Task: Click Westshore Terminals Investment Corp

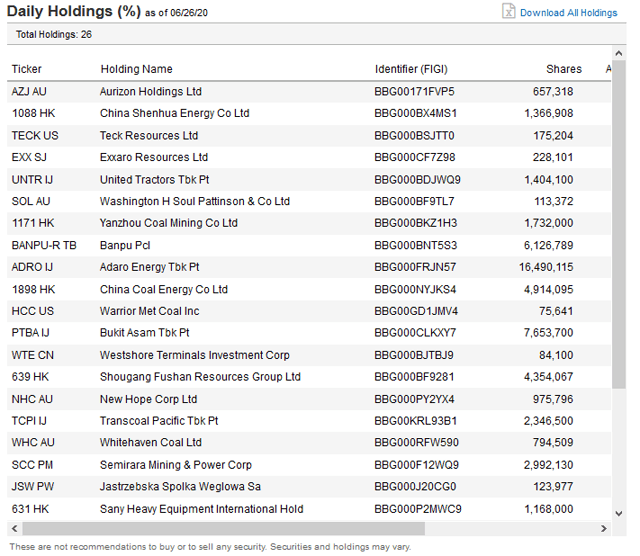Action: pyautogui.click(x=195, y=355)
